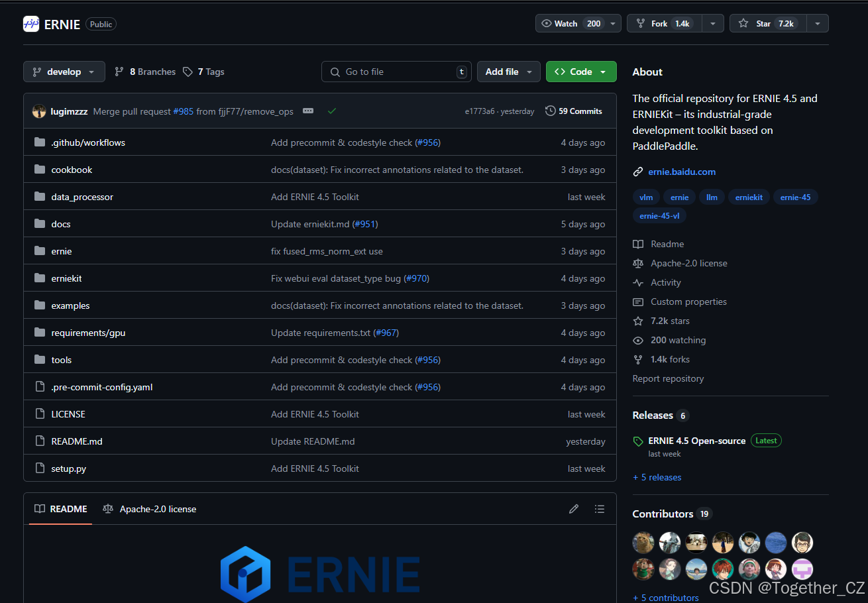View the 7.2k stars link
This screenshot has height=603, width=868.
[x=670, y=321]
